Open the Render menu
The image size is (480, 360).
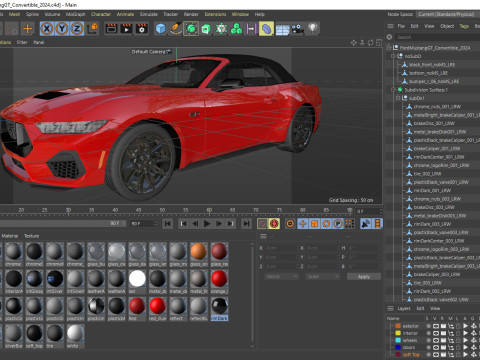pos(191,14)
